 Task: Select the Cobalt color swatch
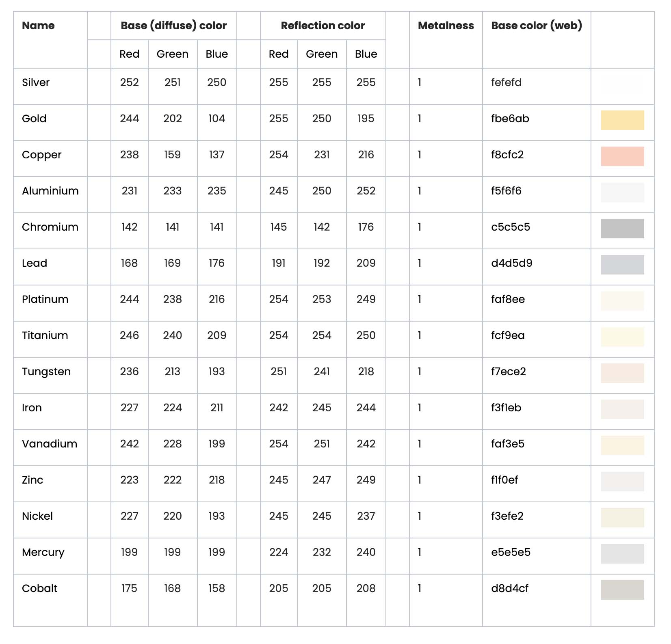tap(622, 590)
